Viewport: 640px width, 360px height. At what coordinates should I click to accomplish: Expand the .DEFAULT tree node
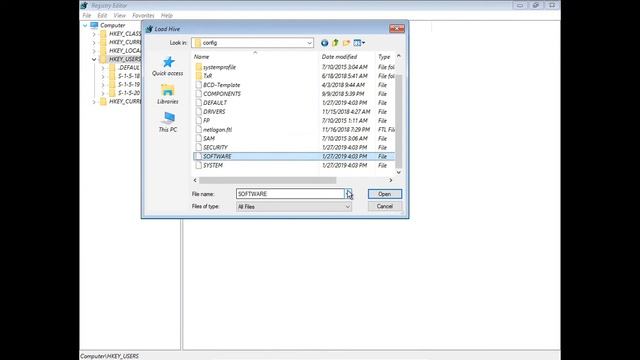pyautogui.click(x=103, y=68)
